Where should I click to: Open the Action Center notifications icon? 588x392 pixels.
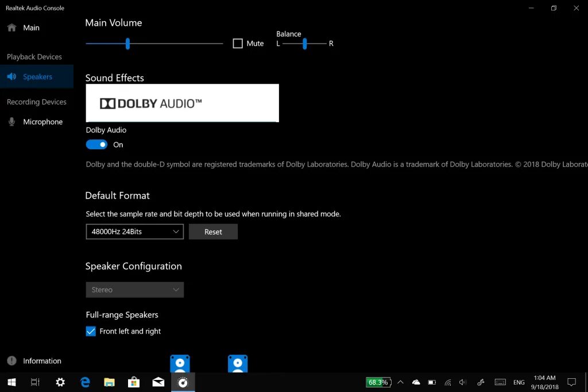pos(571,382)
